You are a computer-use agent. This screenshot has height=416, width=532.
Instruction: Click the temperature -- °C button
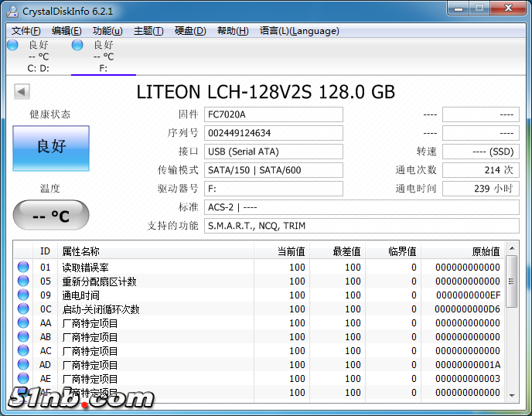coord(51,215)
